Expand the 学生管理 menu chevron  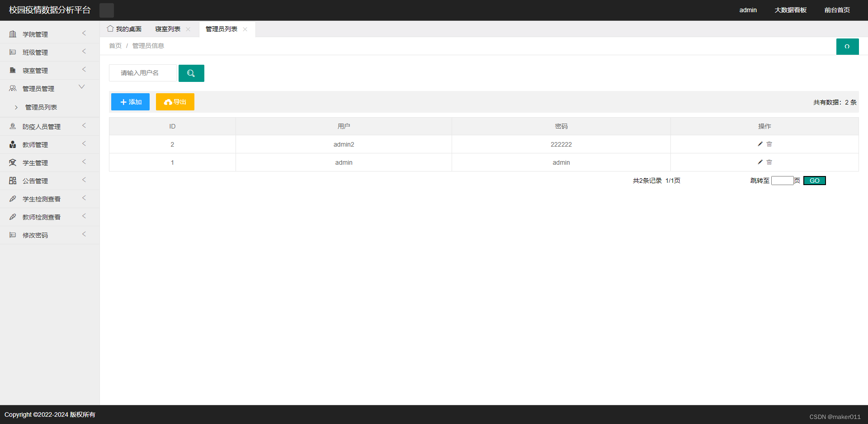point(84,162)
